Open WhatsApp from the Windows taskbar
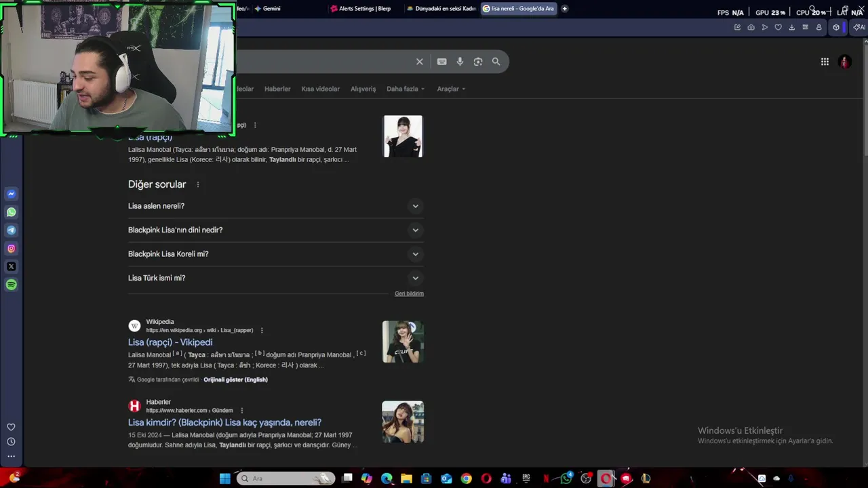 click(x=566, y=479)
